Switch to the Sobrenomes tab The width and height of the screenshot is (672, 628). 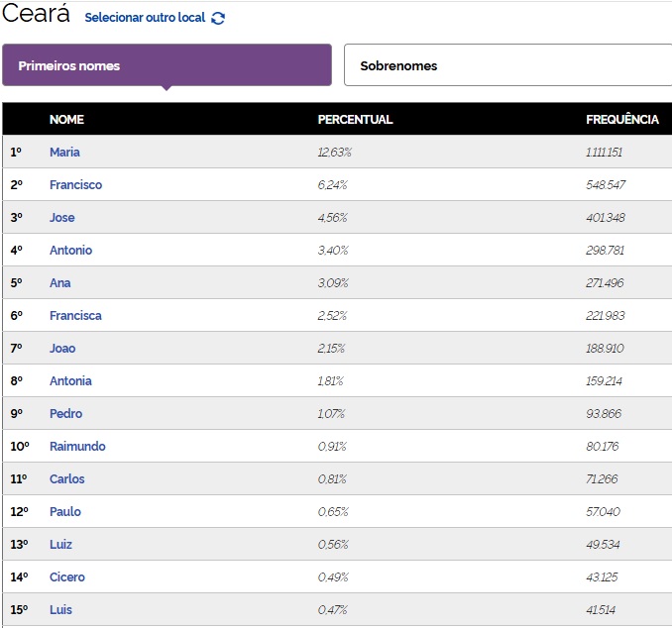tap(507, 65)
